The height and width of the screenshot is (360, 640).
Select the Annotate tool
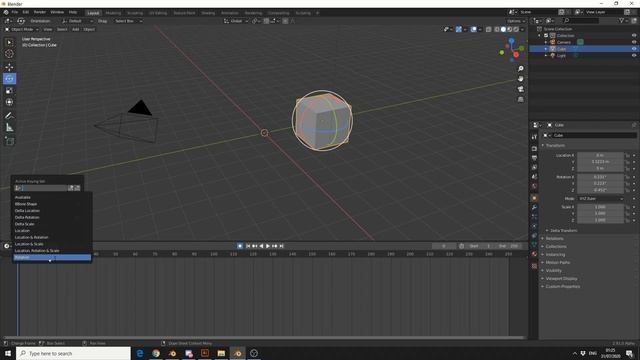(x=9, y=116)
